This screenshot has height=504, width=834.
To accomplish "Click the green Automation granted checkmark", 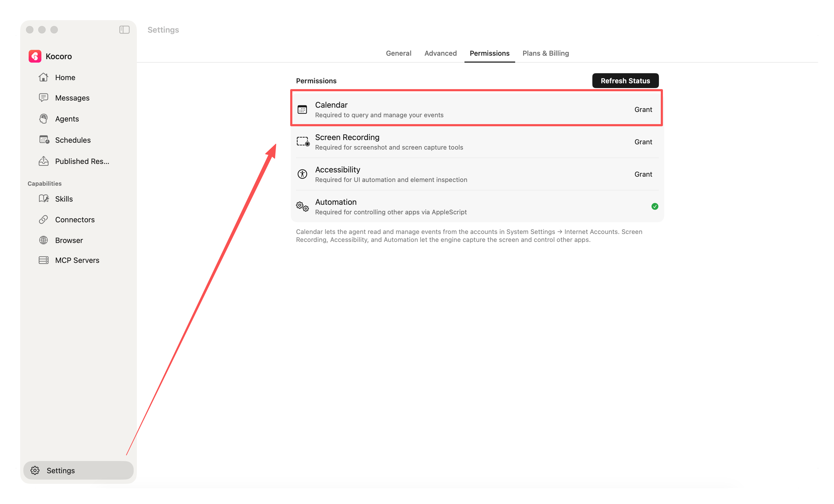I will [x=655, y=206].
